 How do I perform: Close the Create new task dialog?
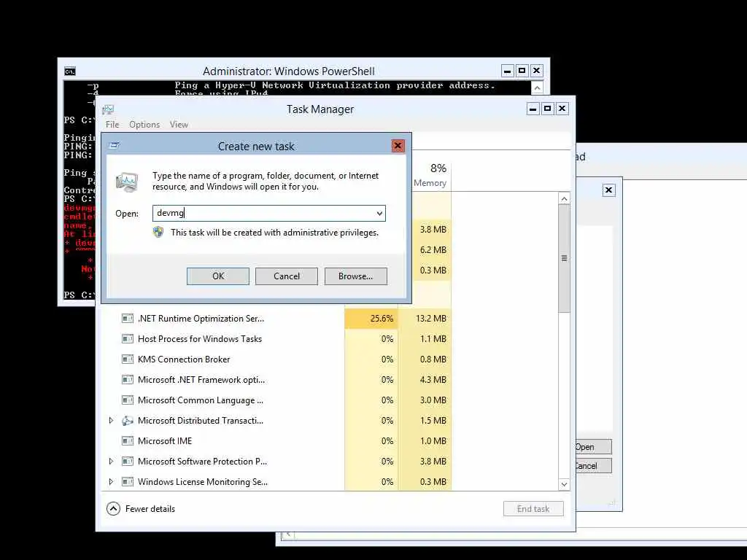[x=398, y=146]
